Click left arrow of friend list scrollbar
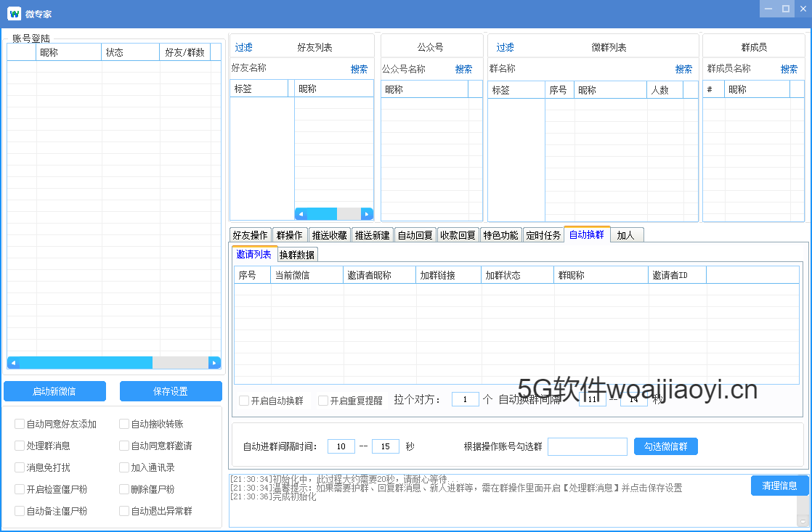The height and width of the screenshot is (532, 812). (301, 213)
